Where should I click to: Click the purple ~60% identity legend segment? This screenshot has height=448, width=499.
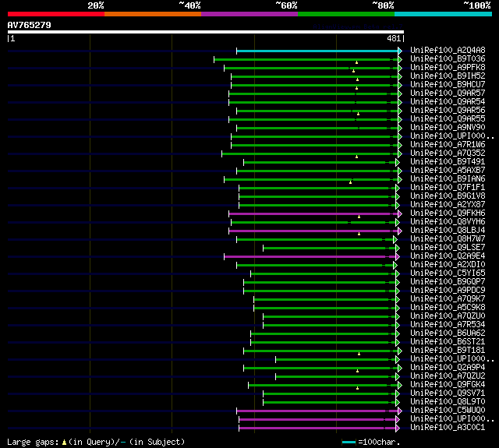tap(249, 14)
